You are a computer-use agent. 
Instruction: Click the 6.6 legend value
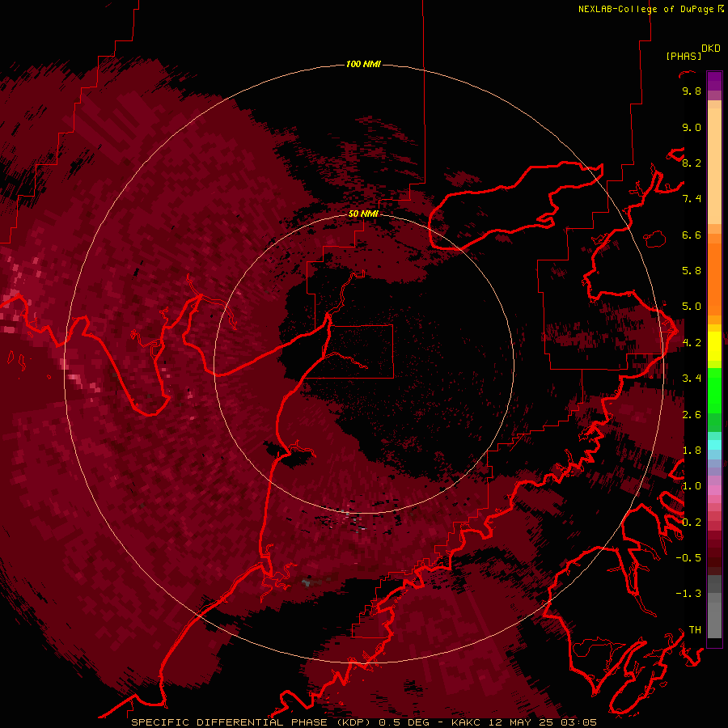pyautogui.click(x=692, y=235)
